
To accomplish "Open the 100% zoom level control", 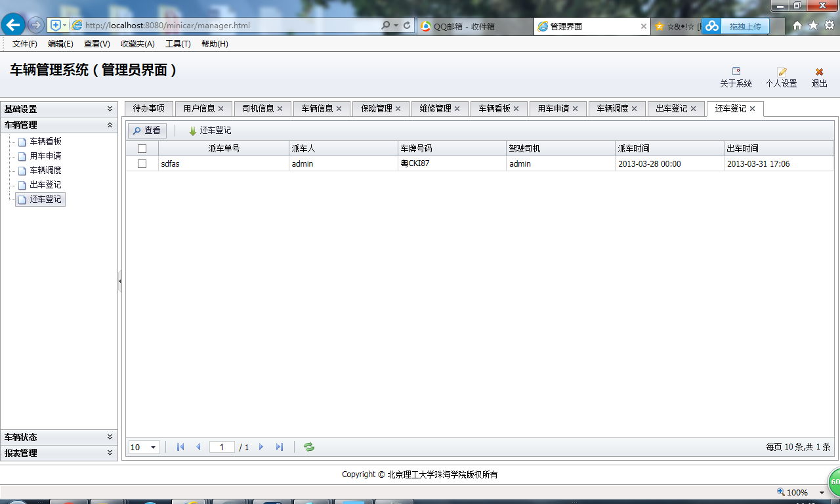I will pyautogui.click(x=797, y=492).
